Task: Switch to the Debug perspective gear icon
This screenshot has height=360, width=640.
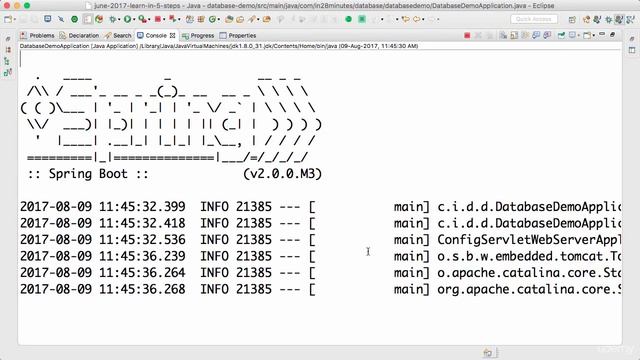Action: pos(609,20)
